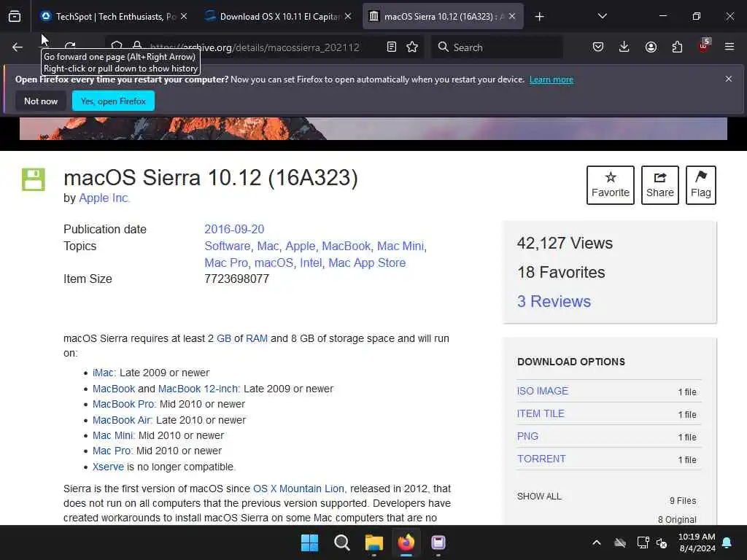The height and width of the screenshot is (560, 747).
Task: Open Firefox hamburger application menu
Action: 729,47
